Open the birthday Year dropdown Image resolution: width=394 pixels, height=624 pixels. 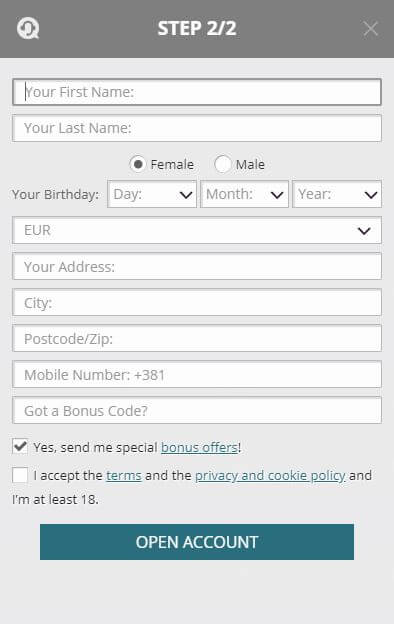(x=337, y=194)
